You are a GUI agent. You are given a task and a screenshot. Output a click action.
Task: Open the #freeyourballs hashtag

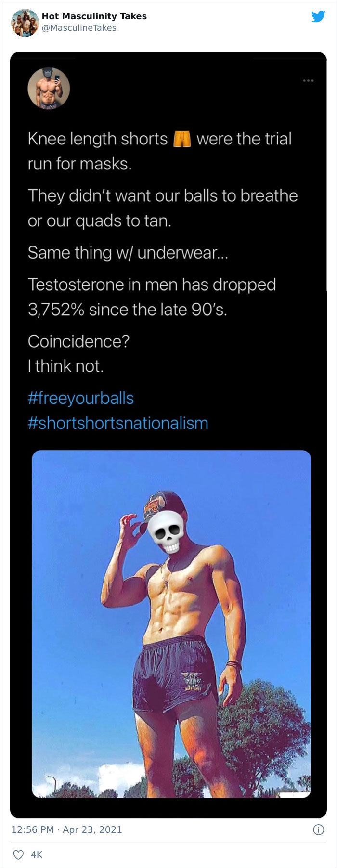(x=79, y=399)
